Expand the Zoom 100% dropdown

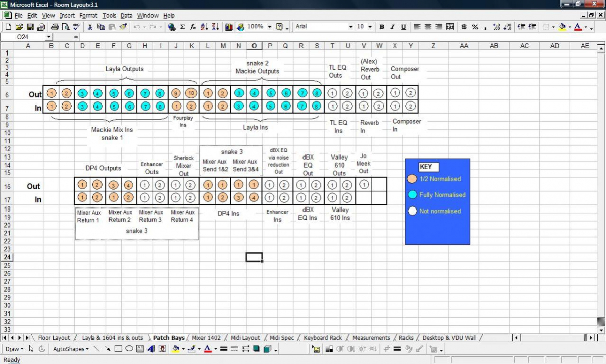point(270,27)
